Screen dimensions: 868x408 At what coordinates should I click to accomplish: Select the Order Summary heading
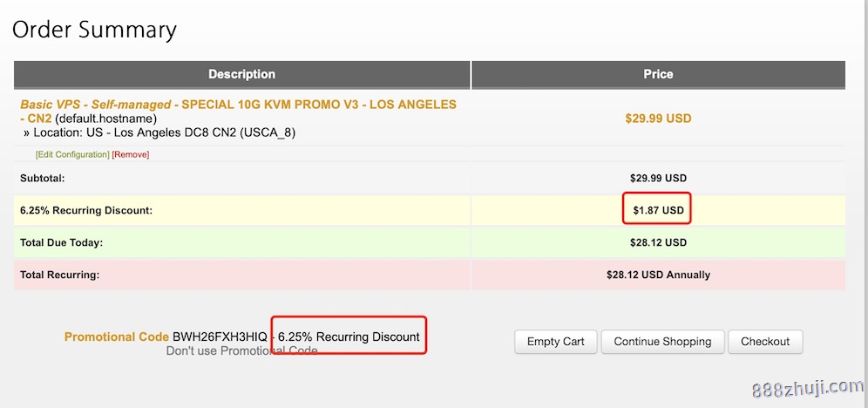click(x=94, y=30)
